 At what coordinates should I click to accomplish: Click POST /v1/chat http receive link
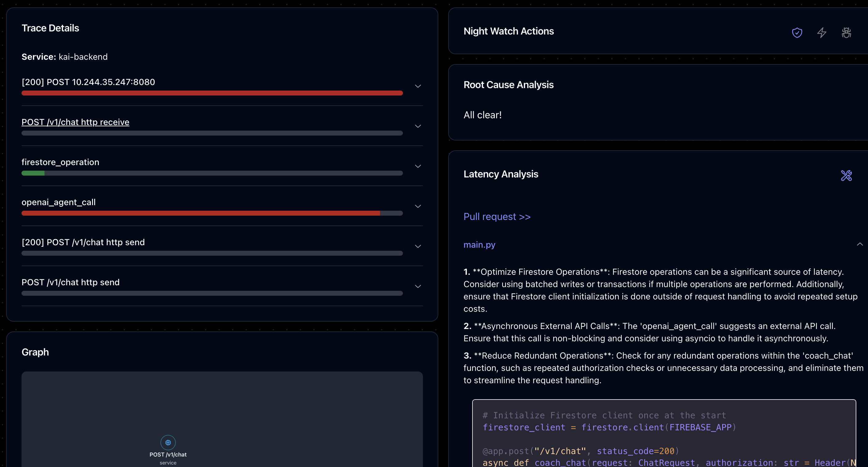click(75, 122)
